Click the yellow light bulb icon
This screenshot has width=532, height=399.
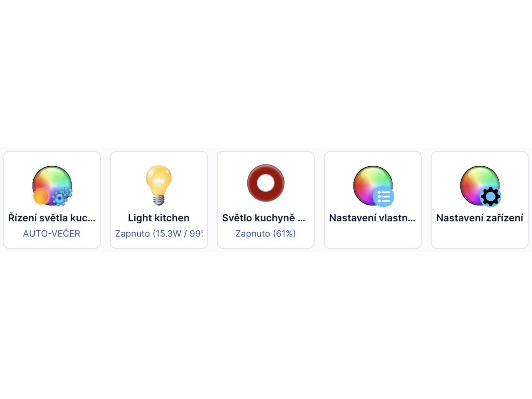click(159, 185)
